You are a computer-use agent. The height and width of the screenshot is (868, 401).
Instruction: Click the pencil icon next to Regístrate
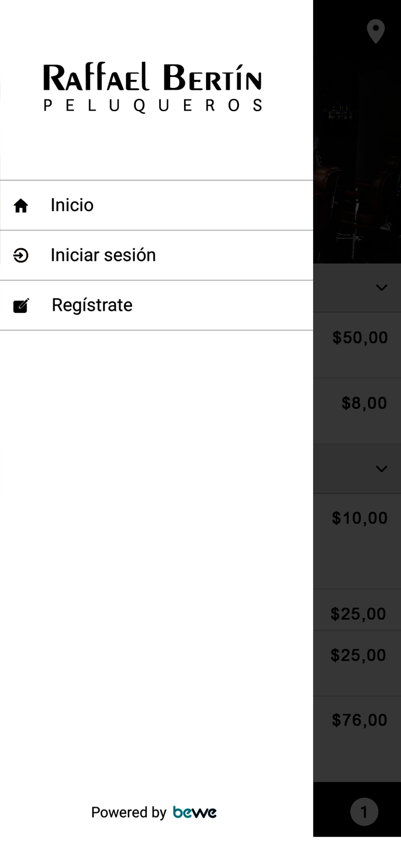pyautogui.click(x=21, y=306)
